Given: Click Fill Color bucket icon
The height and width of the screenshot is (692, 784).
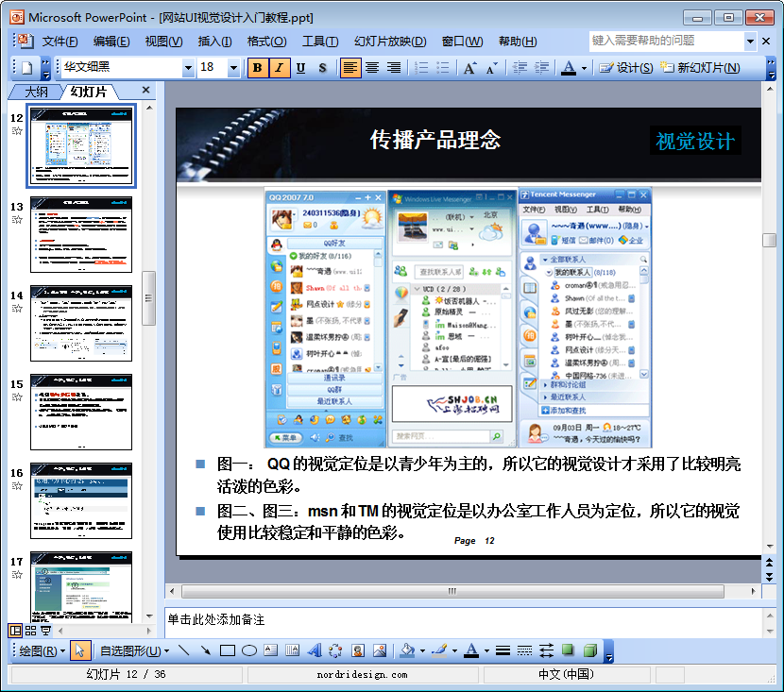Looking at the screenshot, I should point(407,650).
